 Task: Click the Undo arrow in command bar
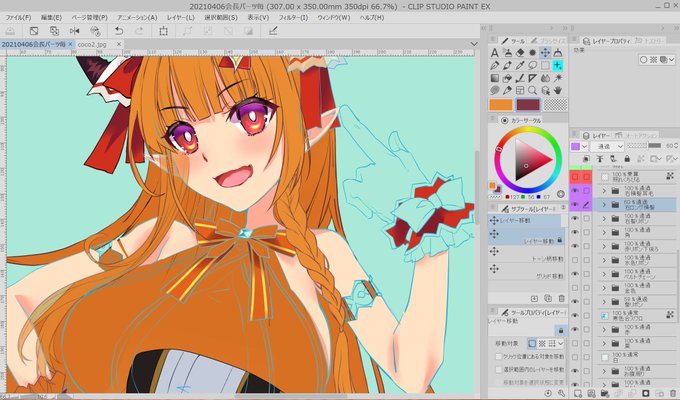(x=119, y=31)
